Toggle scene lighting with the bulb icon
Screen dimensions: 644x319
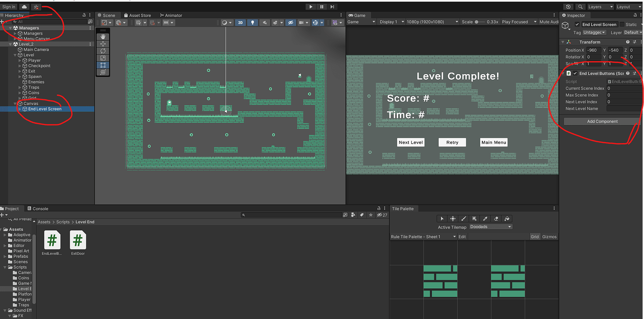(x=252, y=22)
